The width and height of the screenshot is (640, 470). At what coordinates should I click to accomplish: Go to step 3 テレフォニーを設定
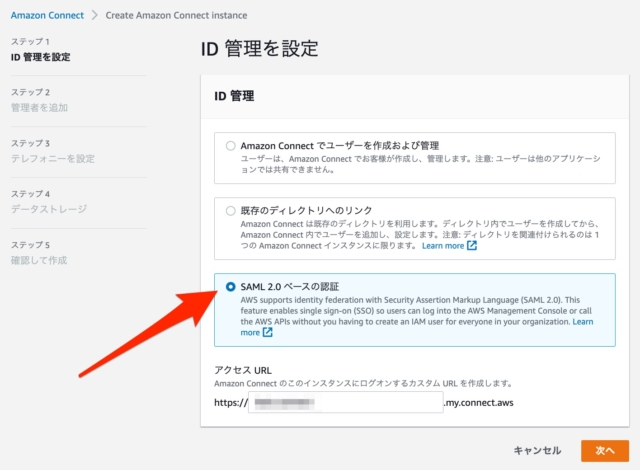tap(53, 158)
